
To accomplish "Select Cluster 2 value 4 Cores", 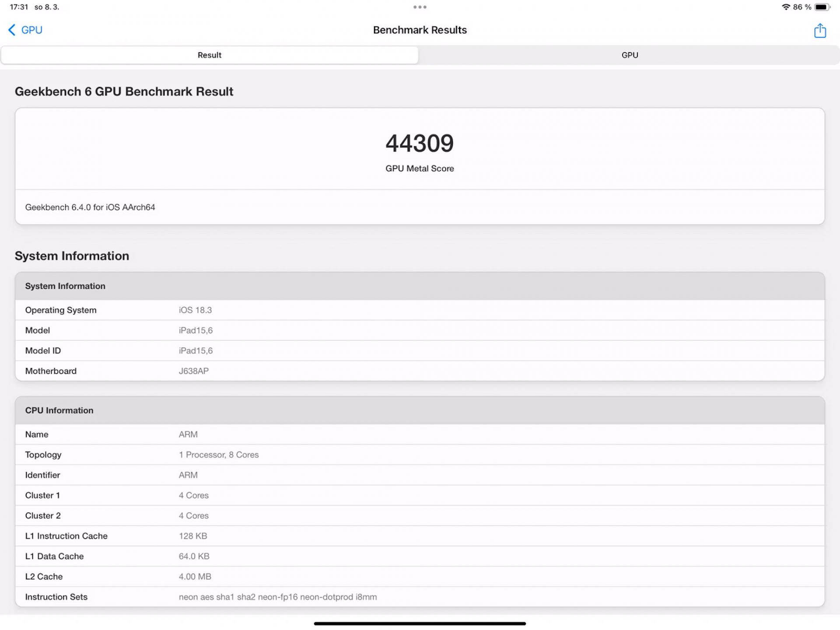I will (193, 516).
